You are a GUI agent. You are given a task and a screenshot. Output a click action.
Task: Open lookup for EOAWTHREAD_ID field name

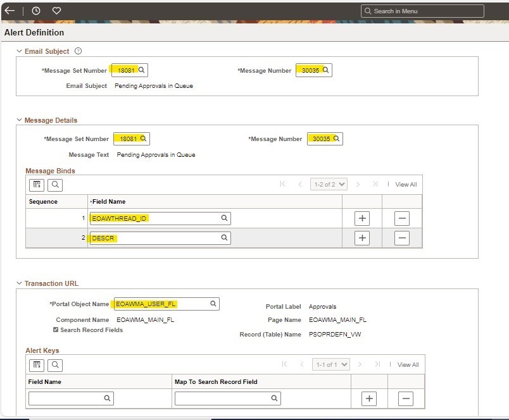pyautogui.click(x=224, y=218)
